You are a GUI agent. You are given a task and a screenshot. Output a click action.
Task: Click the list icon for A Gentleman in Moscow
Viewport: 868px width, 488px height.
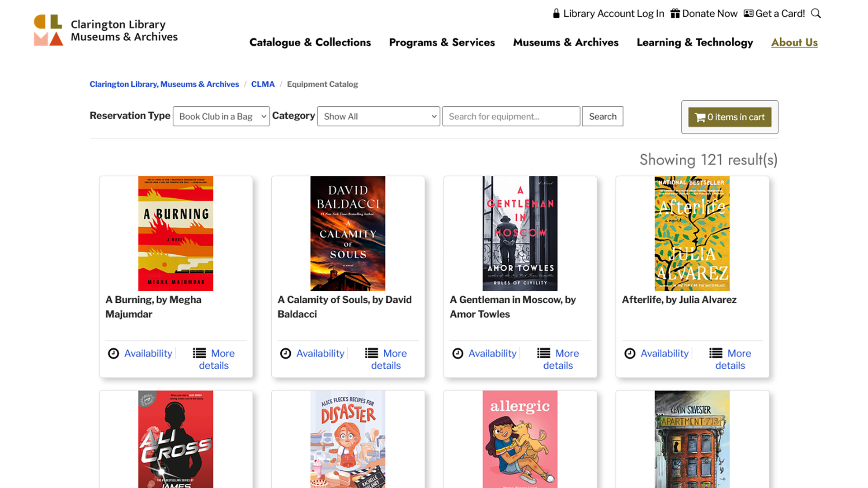click(544, 353)
